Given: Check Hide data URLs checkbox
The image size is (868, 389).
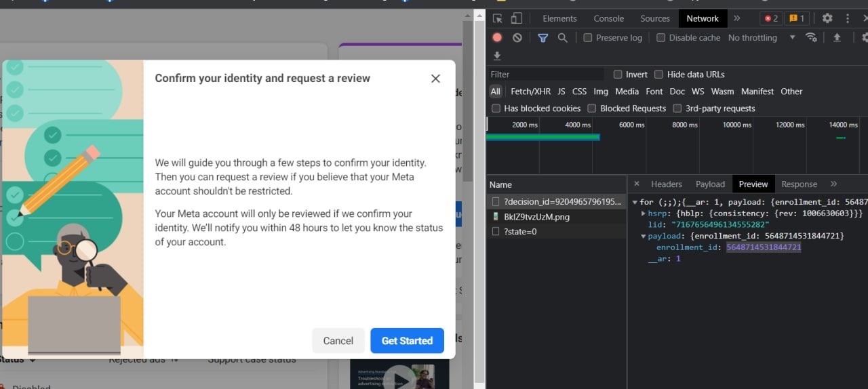Looking at the screenshot, I should (x=659, y=74).
